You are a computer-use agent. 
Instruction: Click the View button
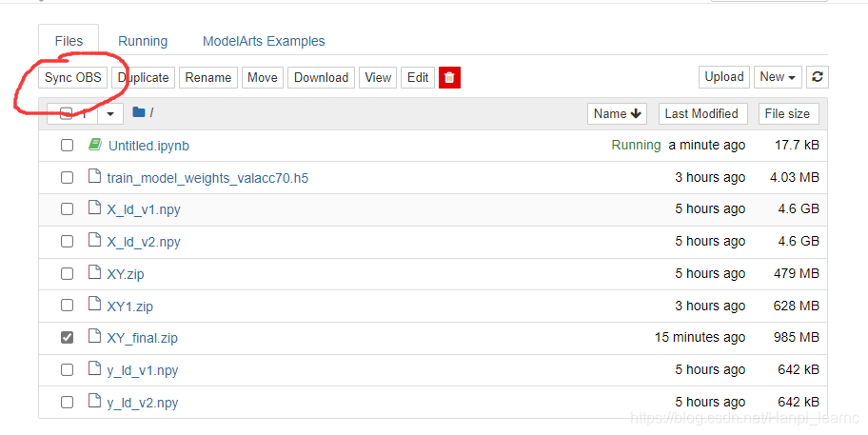click(x=378, y=77)
